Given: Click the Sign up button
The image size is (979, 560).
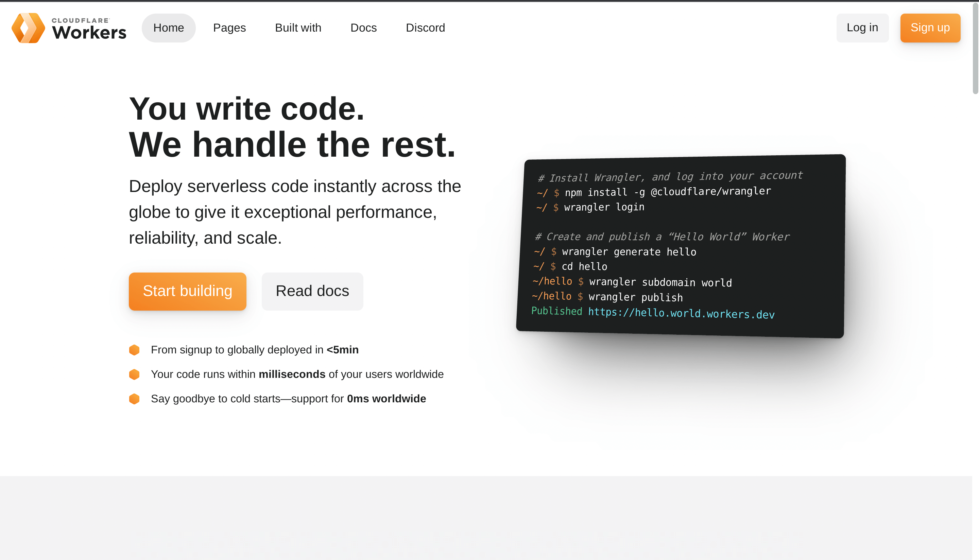Looking at the screenshot, I should 930,28.
